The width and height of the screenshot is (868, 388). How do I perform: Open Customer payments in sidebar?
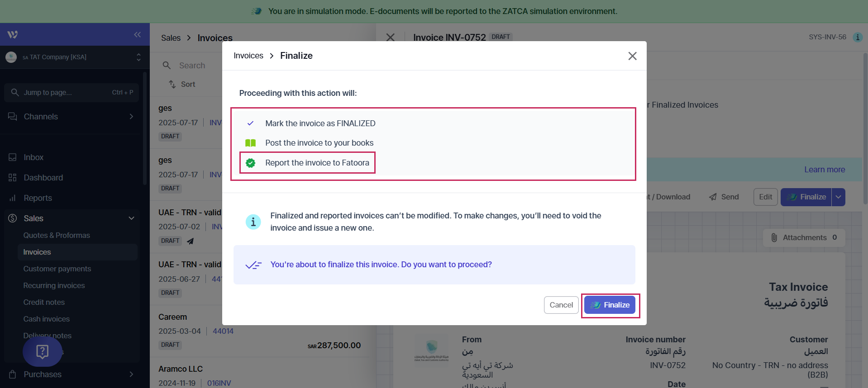57,269
